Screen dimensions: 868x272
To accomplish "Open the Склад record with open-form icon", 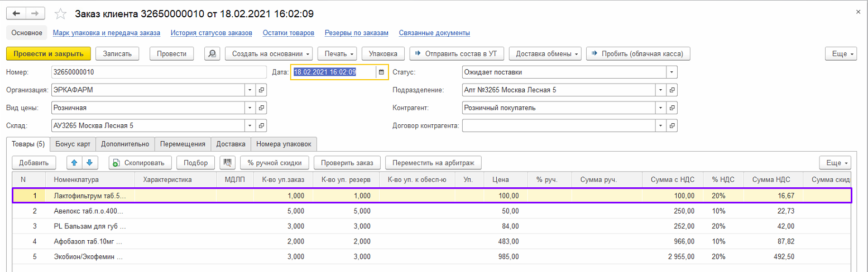I will (x=261, y=126).
